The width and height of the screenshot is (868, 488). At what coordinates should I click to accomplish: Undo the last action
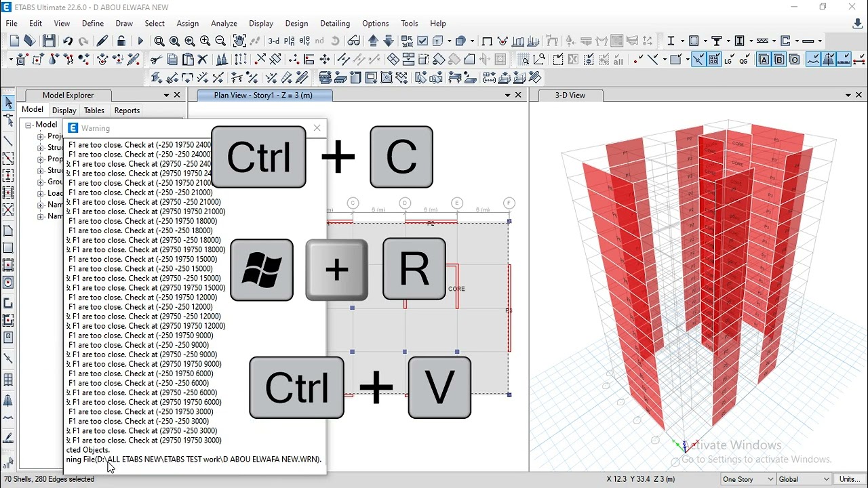pos(68,41)
